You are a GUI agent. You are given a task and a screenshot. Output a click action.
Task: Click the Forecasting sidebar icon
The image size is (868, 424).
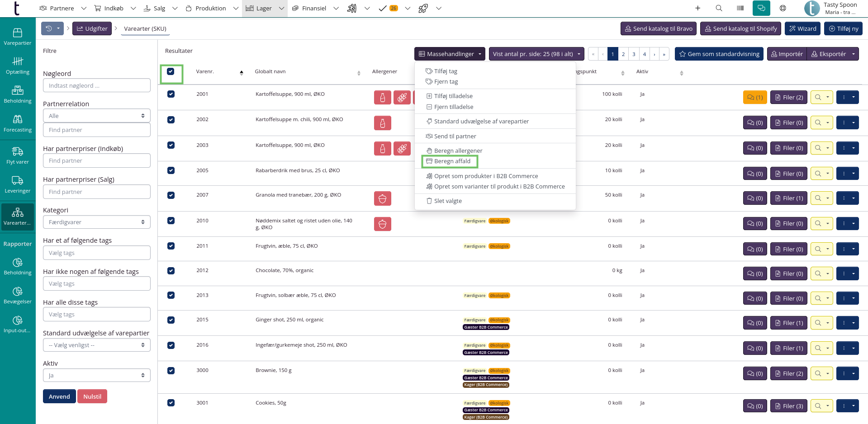coord(17,123)
